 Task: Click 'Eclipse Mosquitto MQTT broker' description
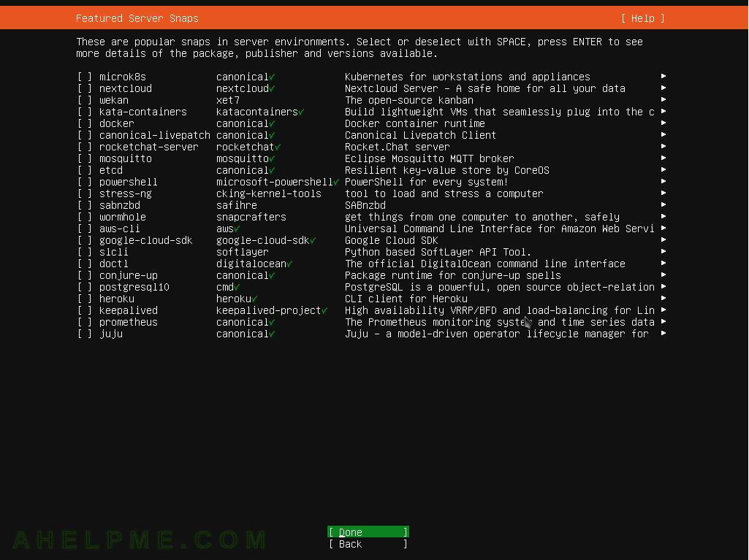[x=430, y=158]
